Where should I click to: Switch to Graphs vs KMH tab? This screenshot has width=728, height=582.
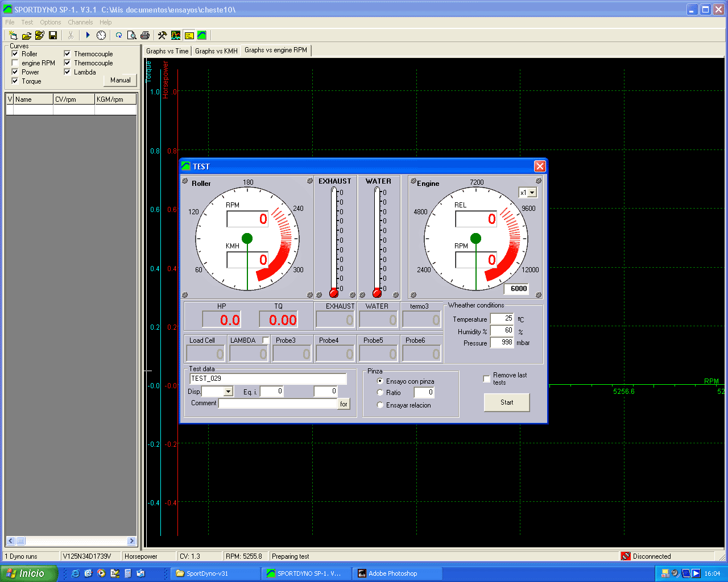pos(216,51)
